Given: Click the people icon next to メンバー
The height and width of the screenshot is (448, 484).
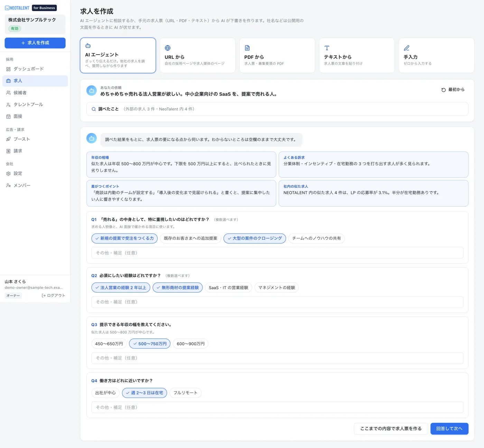Looking at the screenshot, I should tap(8, 185).
